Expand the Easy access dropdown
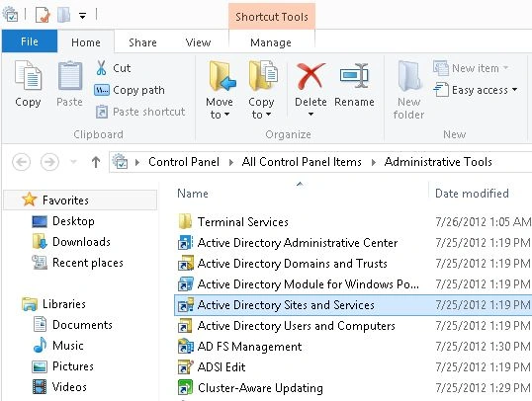 tap(476, 90)
